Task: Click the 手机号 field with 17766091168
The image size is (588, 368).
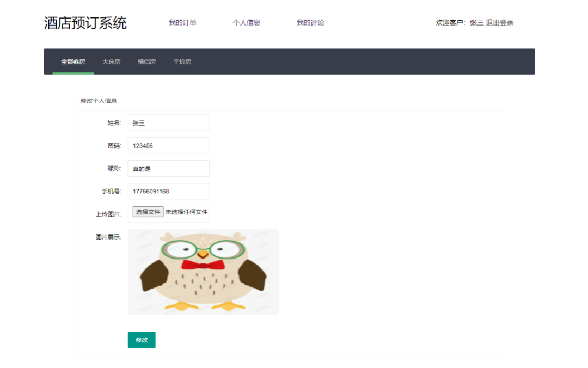Action: coord(169,191)
